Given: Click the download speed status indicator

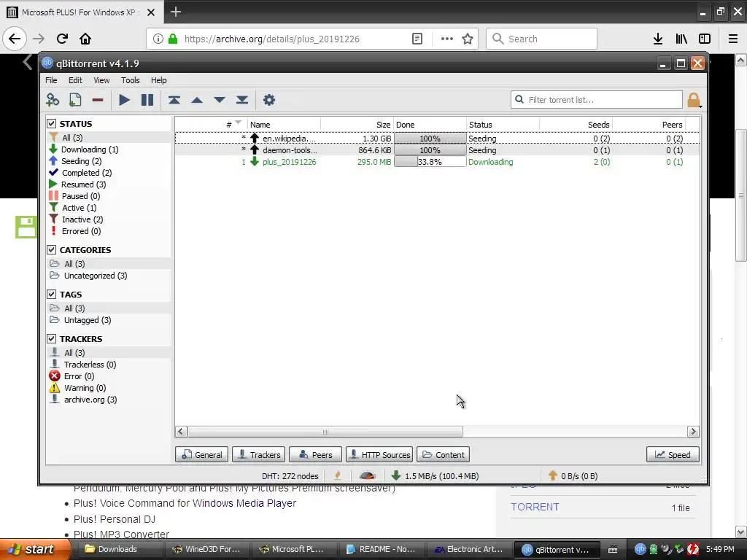Looking at the screenshot, I should click(435, 475).
